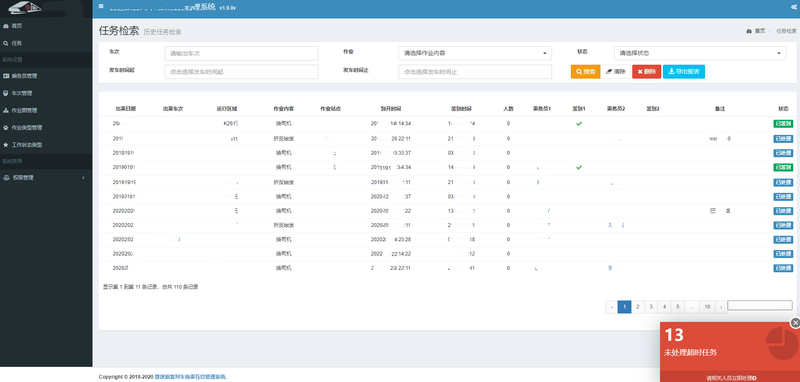Click the record count summary text below the table

point(151,287)
